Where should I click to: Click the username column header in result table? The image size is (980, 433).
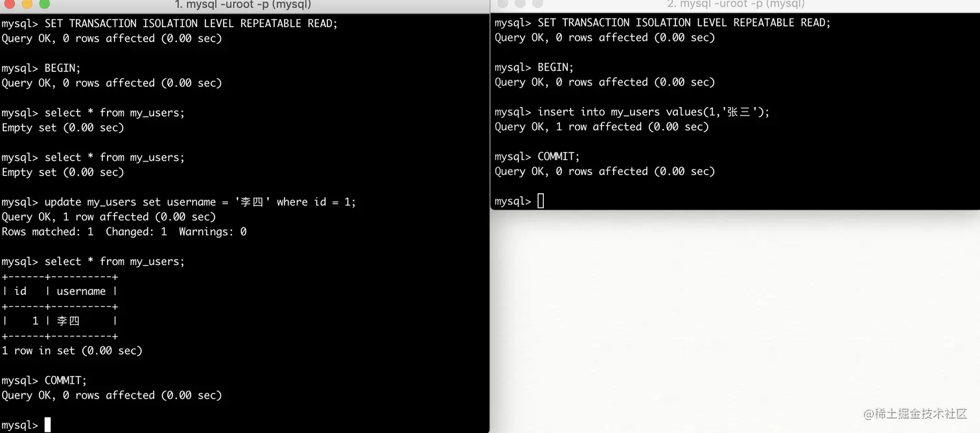pos(81,292)
